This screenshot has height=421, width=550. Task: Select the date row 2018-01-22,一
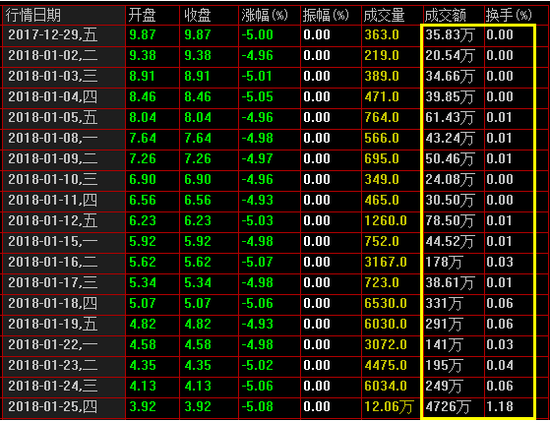click(53, 345)
